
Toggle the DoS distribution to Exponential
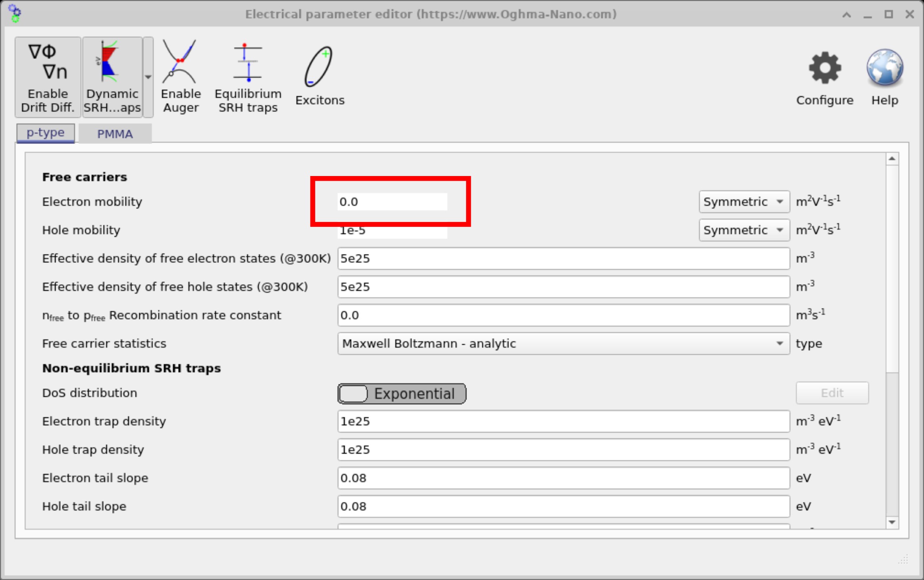(401, 393)
